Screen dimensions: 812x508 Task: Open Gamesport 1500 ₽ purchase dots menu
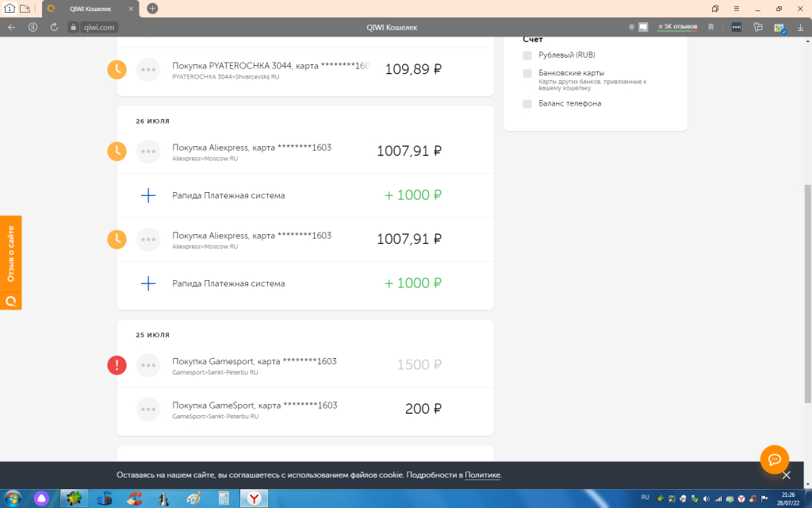pos(148,365)
